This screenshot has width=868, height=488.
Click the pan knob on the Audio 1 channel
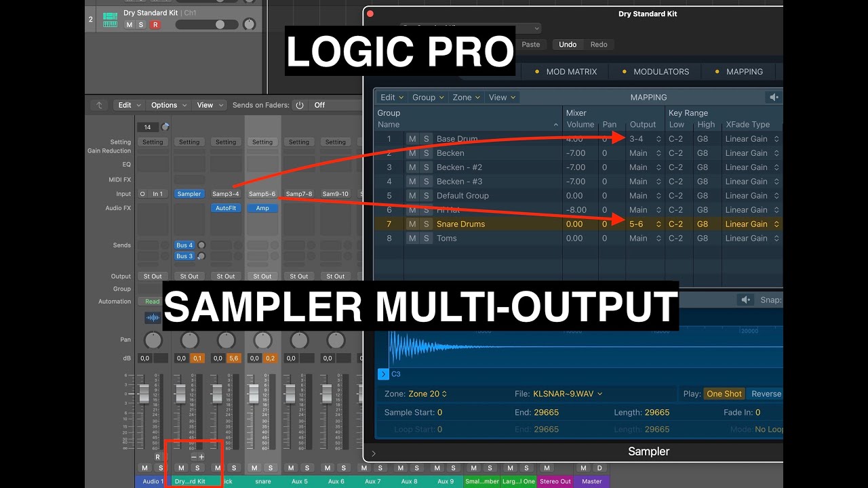pyautogui.click(x=153, y=340)
